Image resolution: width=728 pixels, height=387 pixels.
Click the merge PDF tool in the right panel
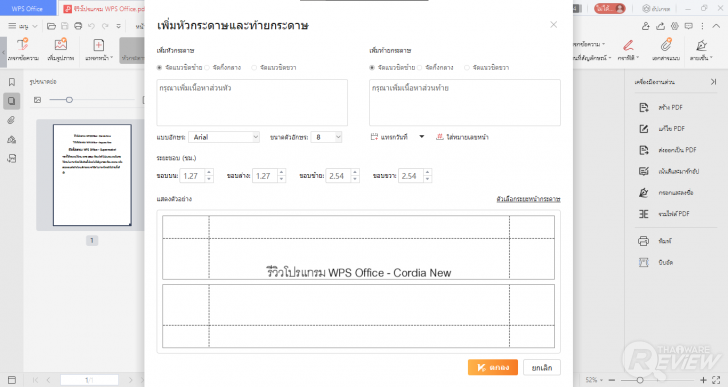tap(664, 214)
